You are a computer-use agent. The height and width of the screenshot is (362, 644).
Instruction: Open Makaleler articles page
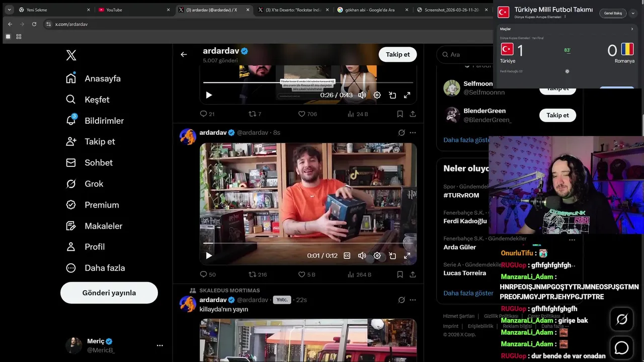(94, 226)
